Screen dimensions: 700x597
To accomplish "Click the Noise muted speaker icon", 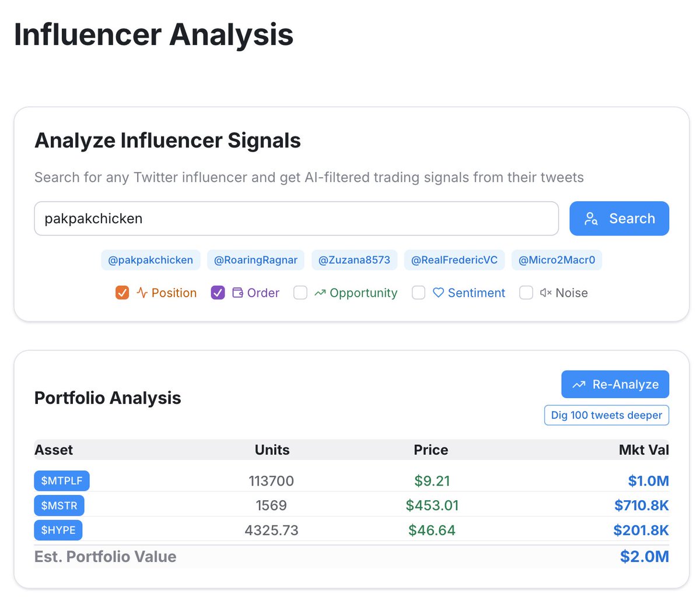I will 546,293.
